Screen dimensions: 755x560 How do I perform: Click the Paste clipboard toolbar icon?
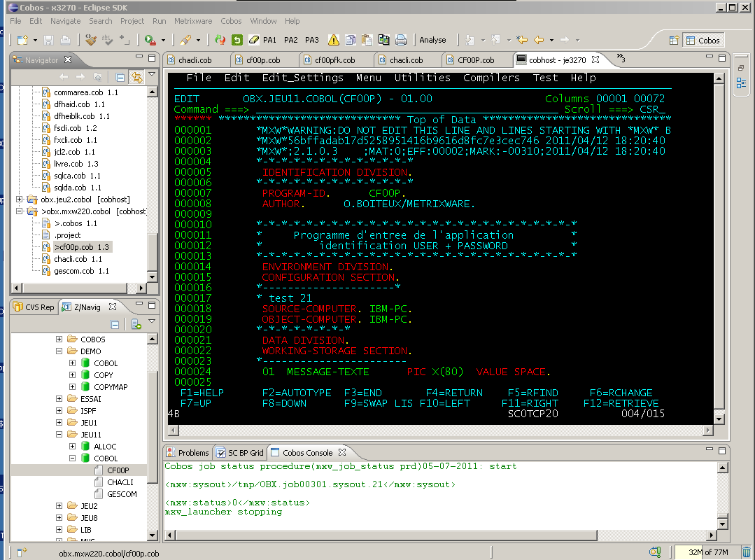pos(367,40)
